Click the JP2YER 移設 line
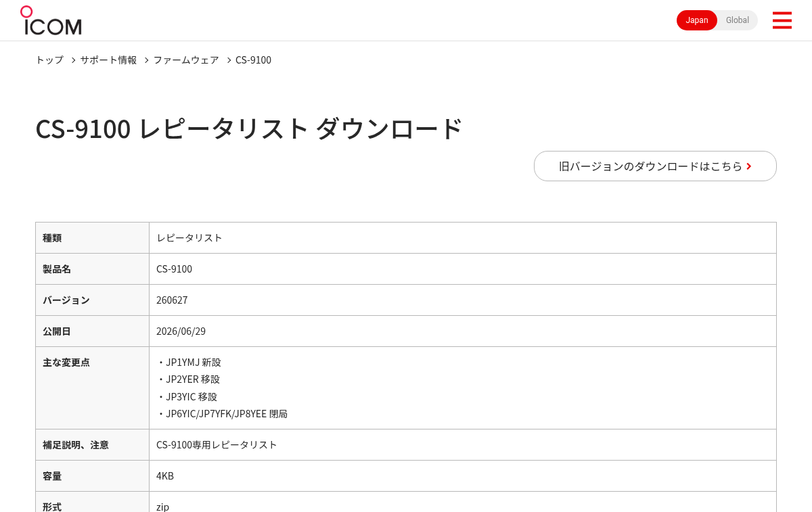The width and height of the screenshot is (812, 512). (188, 379)
